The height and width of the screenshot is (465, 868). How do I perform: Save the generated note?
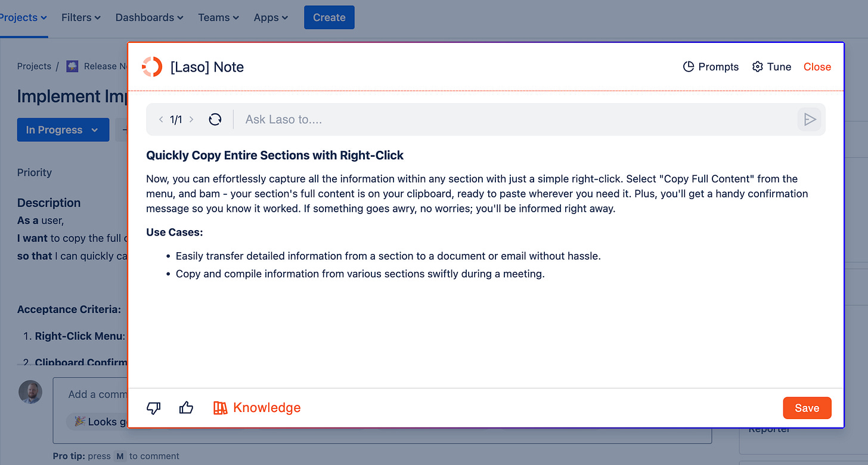point(807,408)
